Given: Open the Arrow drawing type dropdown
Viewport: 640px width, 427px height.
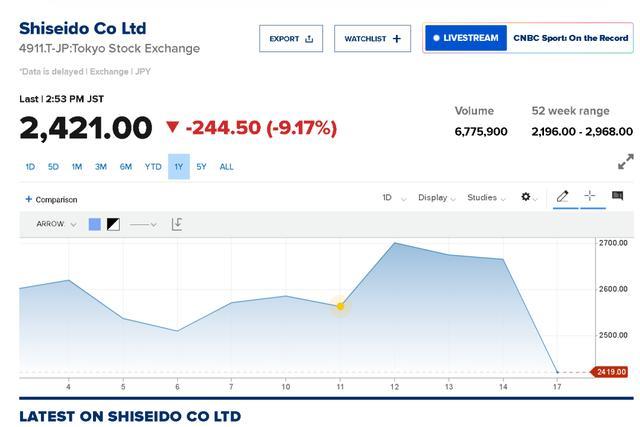Looking at the screenshot, I should click(x=56, y=224).
